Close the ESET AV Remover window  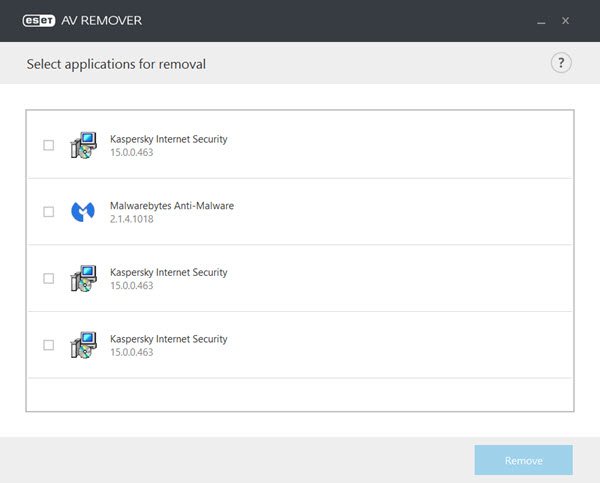pos(566,20)
